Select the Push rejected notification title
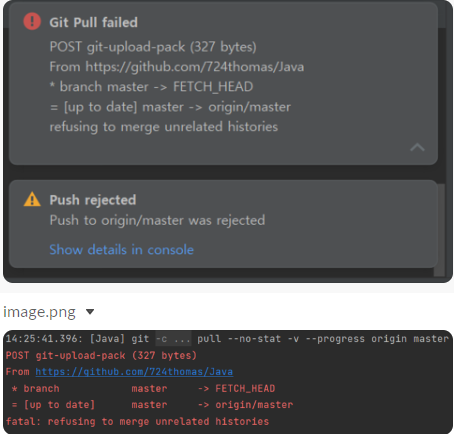This screenshot has width=454, height=434. point(93,200)
